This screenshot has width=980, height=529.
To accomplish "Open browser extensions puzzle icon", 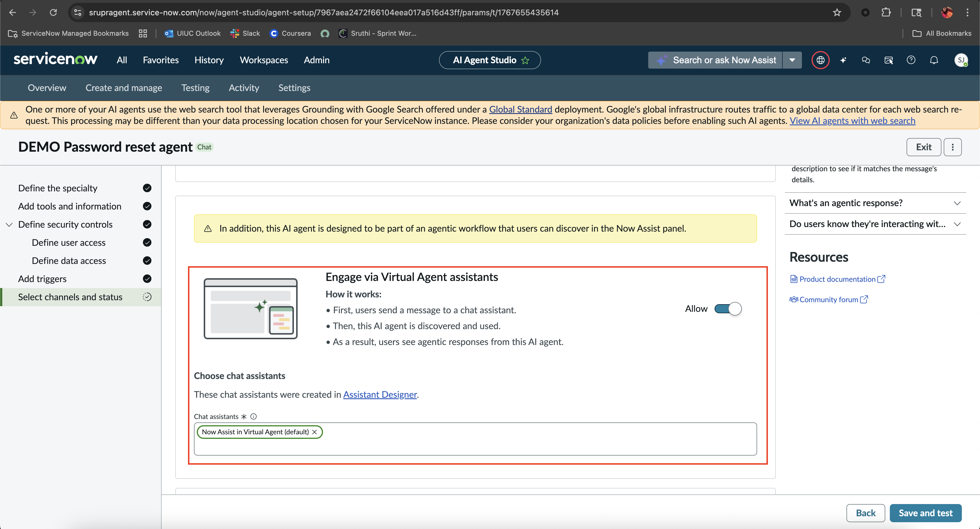I will click(886, 12).
